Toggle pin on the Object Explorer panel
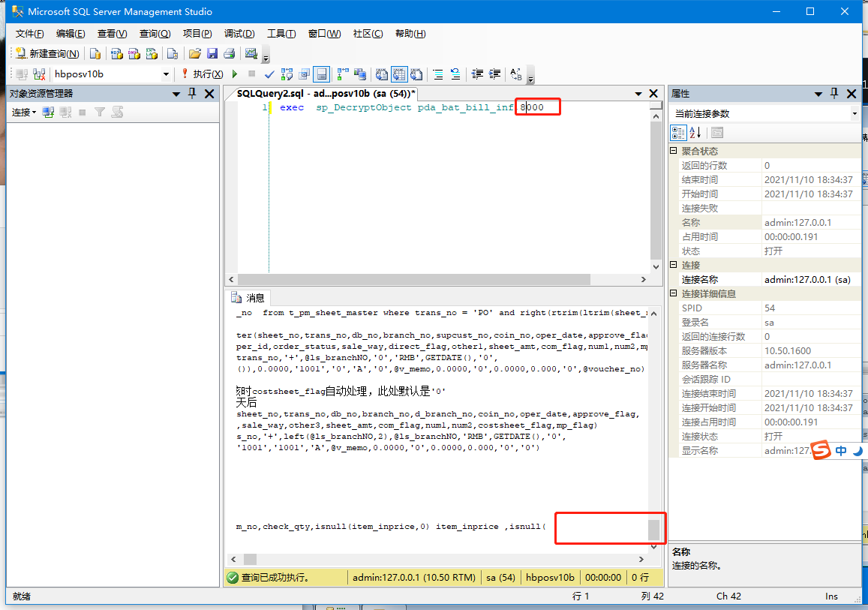Viewport: 868px width, 610px height. [x=192, y=94]
